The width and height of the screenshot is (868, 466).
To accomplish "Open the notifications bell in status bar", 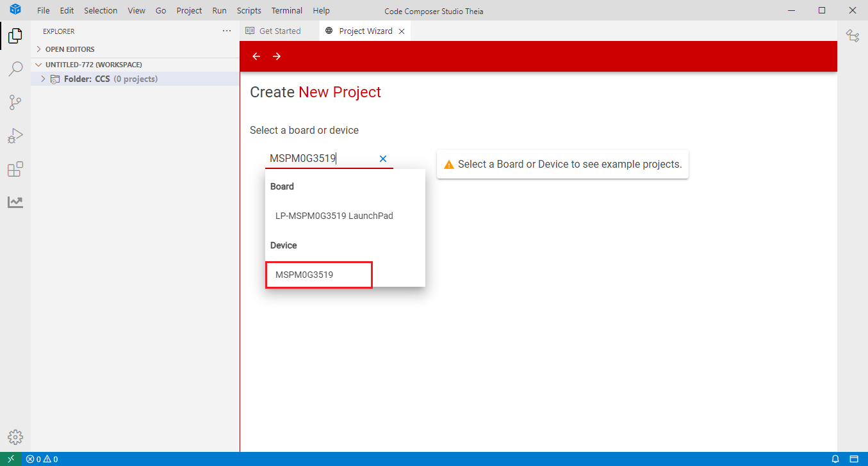I will tap(835, 459).
